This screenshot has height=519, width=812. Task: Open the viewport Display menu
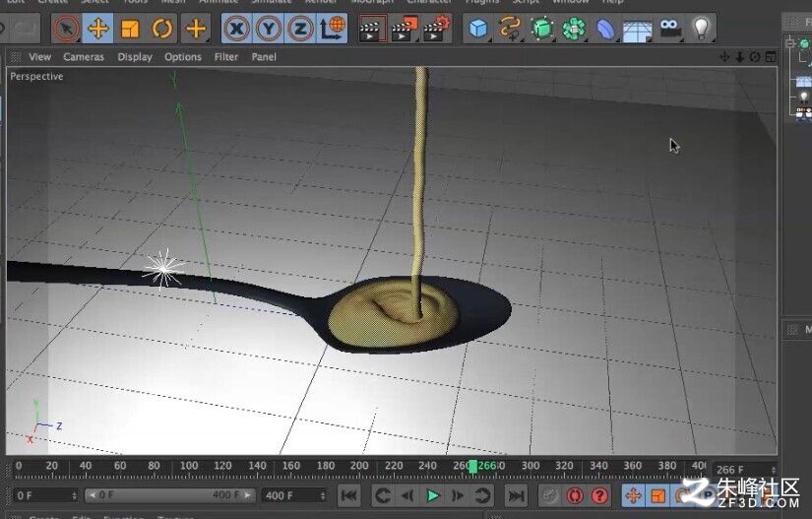pyautogui.click(x=135, y=57)
